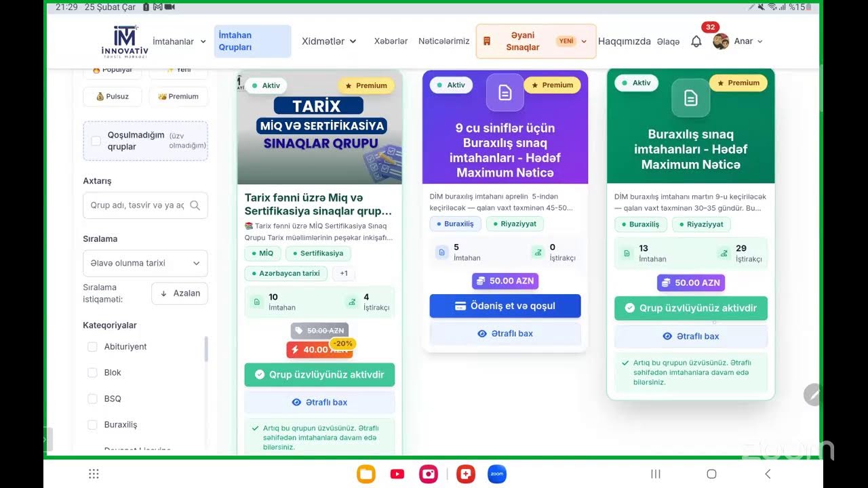
Task: Click the Sertifikasiya tag
Action: [318, 253]
